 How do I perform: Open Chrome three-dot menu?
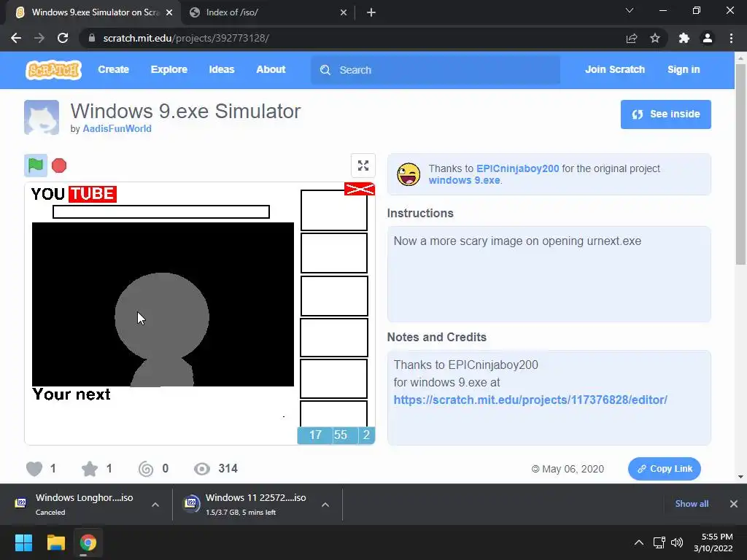731,38
